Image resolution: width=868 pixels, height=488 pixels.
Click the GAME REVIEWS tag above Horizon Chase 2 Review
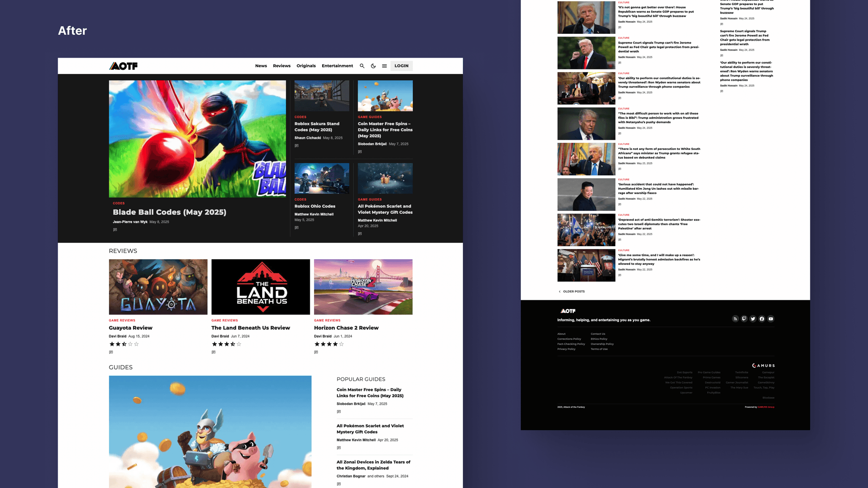pyautogui.click(x=327, y=321)
